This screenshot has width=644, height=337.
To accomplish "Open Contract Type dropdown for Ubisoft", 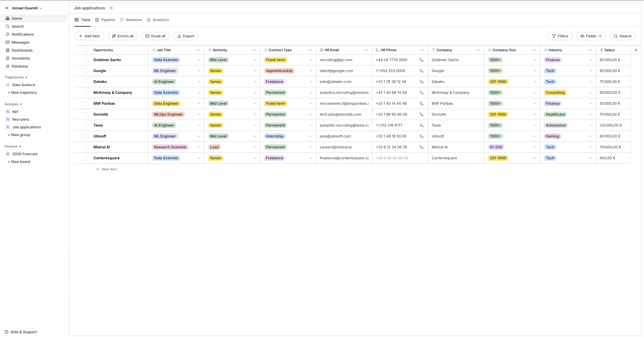I will 311,136.
